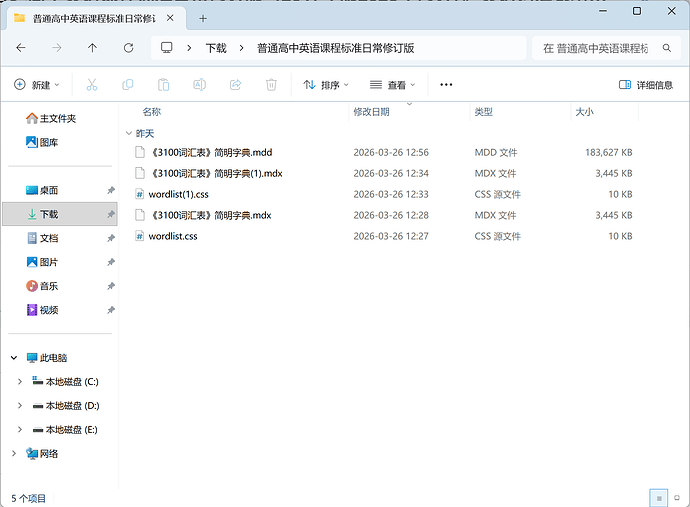Go back with the back arrow
This screenshot has width=690, height=507.
(21, 48)
